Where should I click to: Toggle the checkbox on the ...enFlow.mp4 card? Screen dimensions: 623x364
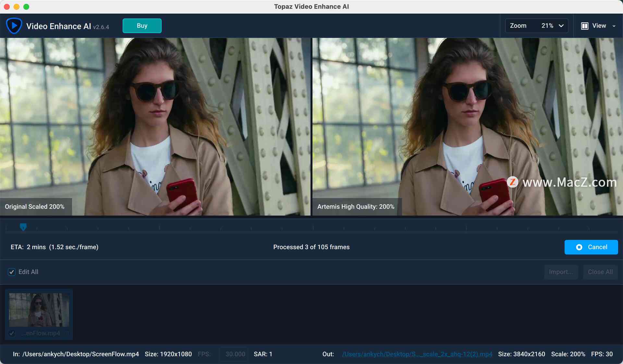tap(12, 333)
